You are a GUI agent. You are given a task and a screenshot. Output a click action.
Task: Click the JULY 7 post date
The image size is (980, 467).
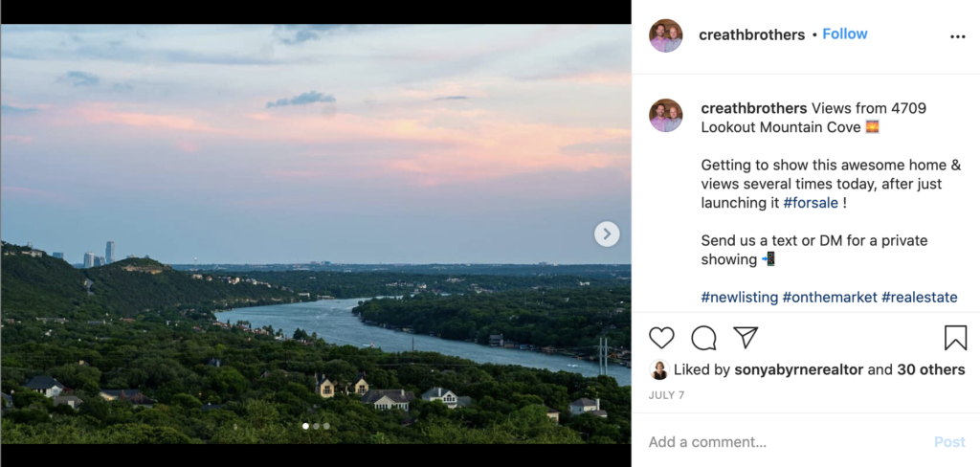[666, 394]
